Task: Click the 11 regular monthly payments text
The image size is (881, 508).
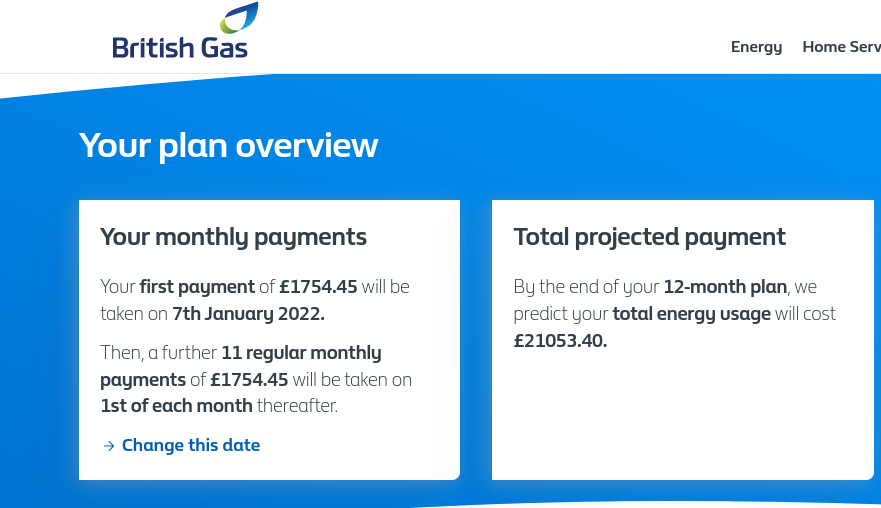Action: pos(240,366)
